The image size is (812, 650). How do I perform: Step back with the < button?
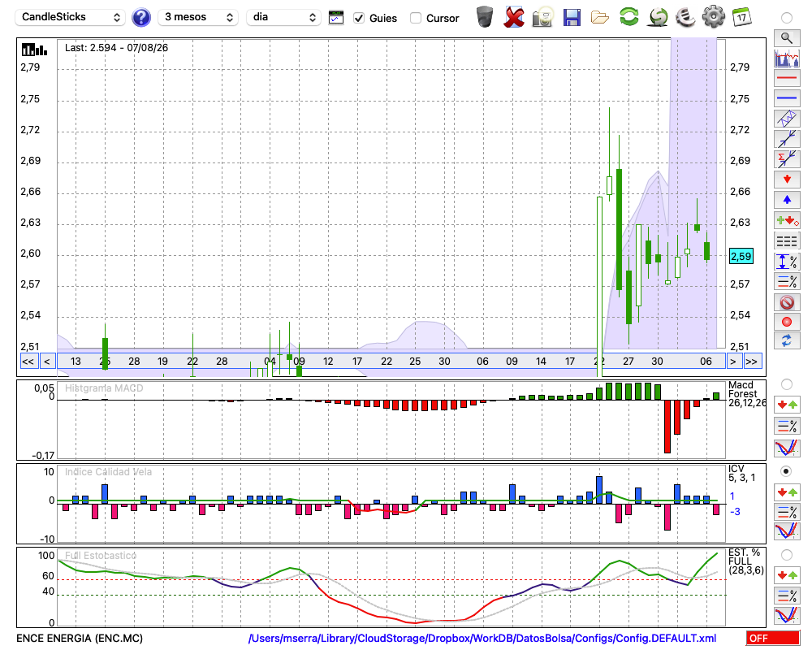[47, 362]
